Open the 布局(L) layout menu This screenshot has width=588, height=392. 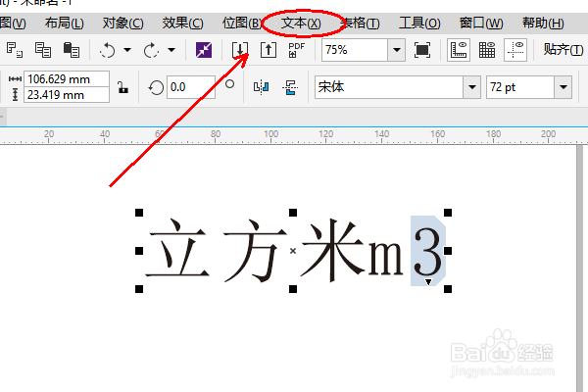[x=64, y=24]
